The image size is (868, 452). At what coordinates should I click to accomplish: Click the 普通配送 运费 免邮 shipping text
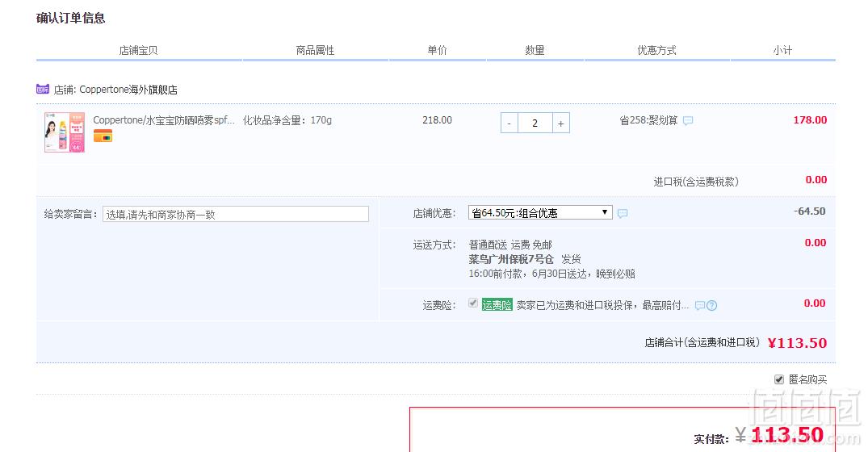510,245
